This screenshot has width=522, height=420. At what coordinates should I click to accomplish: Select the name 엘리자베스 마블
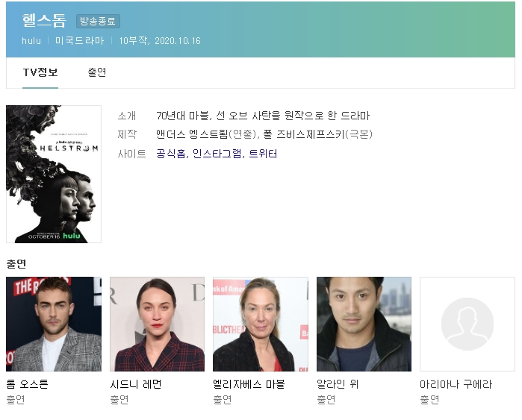(x=249, y=384)
